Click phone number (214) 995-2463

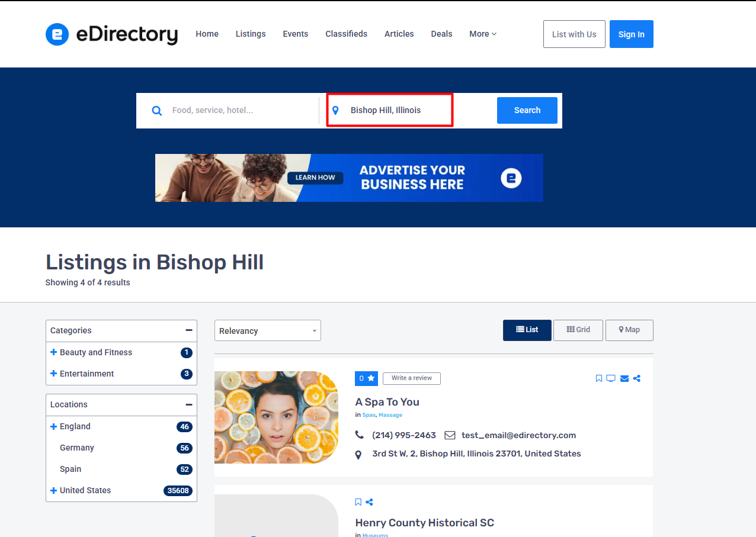(404, 435)
